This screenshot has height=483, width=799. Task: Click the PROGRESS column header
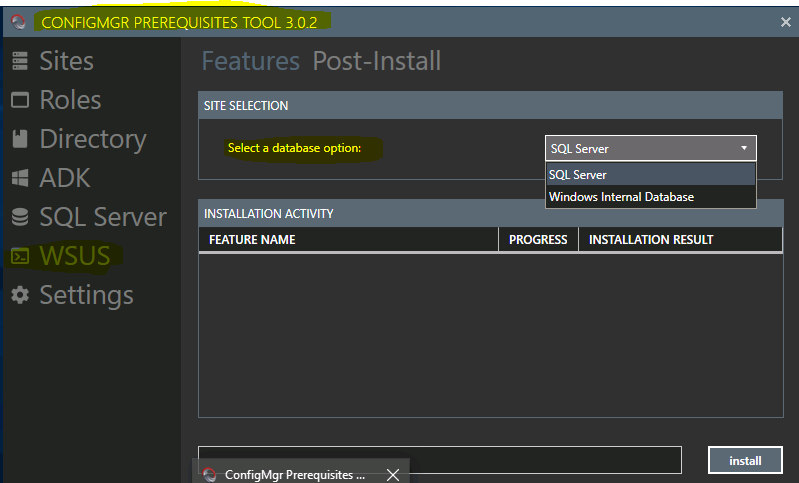pos(538,239)
